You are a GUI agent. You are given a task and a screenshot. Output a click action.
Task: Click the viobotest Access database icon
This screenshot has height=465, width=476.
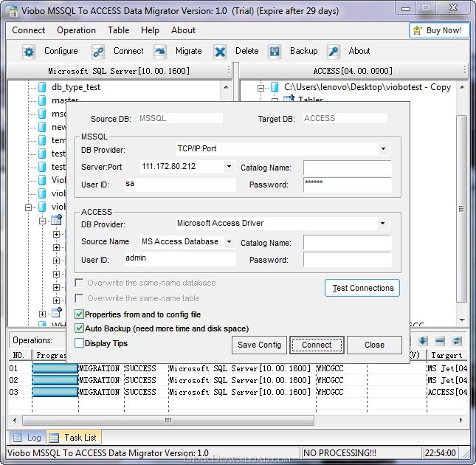point(275,87)
